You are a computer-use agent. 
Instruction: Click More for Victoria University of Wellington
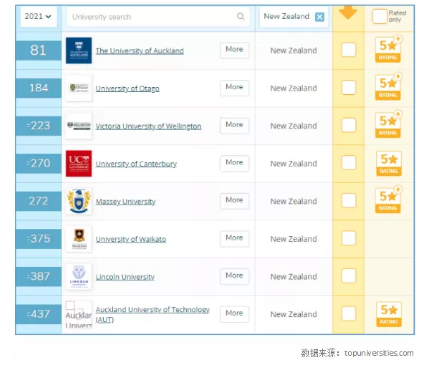point(234,125)
